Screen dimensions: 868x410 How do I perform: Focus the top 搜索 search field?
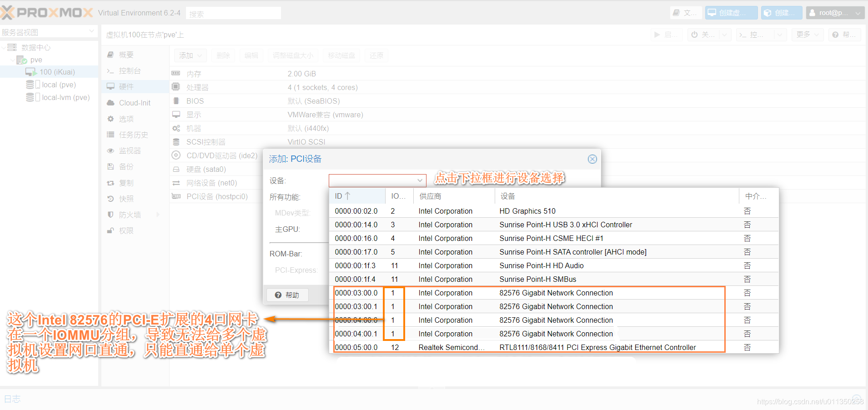click(233, 13)
